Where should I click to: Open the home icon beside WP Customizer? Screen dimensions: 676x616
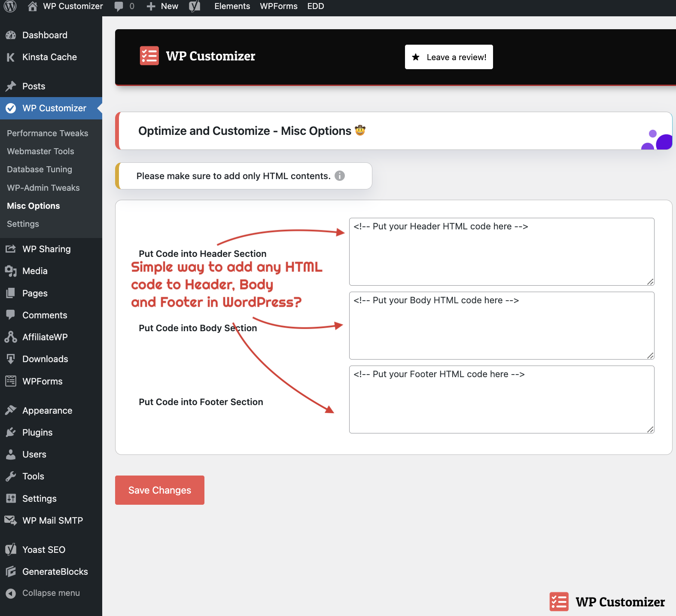tap(33, 6)
